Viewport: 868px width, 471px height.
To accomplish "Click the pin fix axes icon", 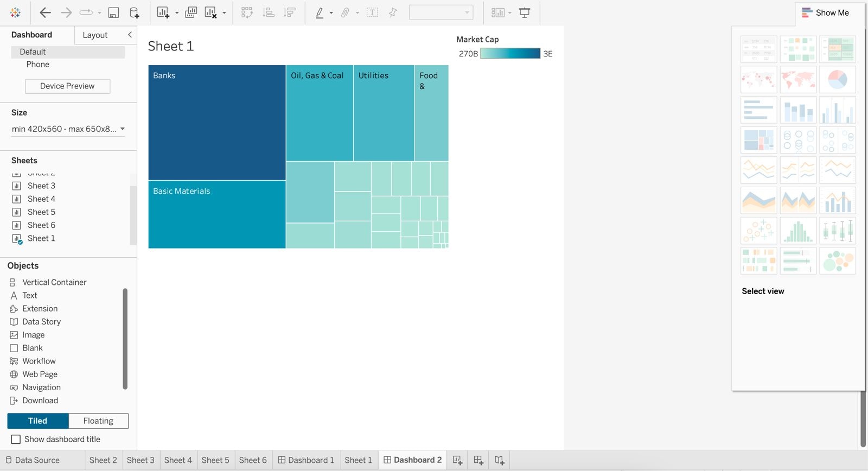I will 393,12.
